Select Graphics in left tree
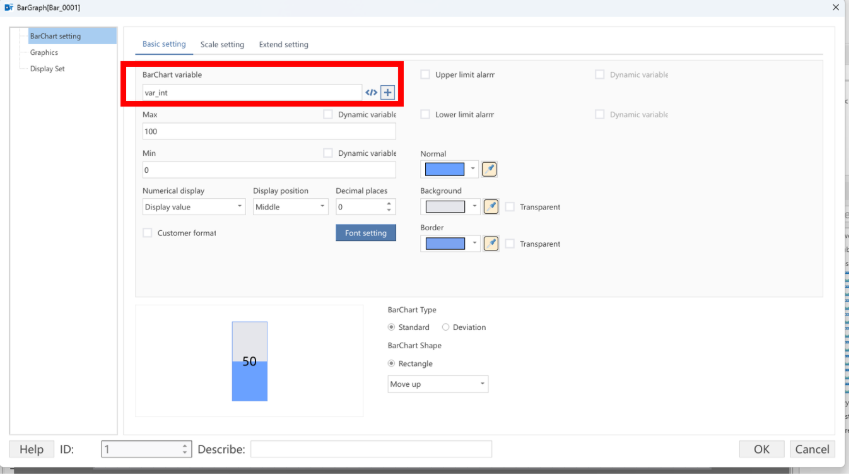849x474 pixels. (44, 53)
